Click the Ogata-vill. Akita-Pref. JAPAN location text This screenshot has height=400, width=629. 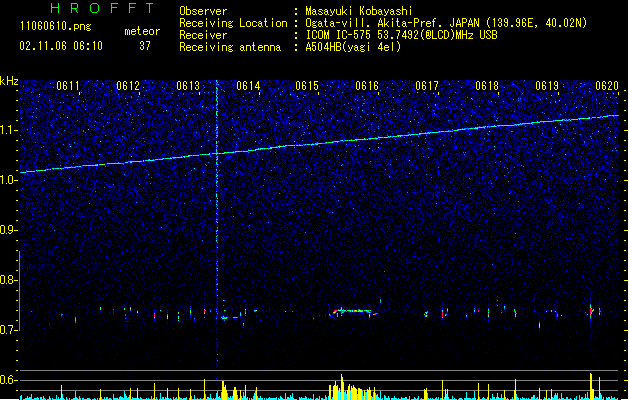coord(446,23)
